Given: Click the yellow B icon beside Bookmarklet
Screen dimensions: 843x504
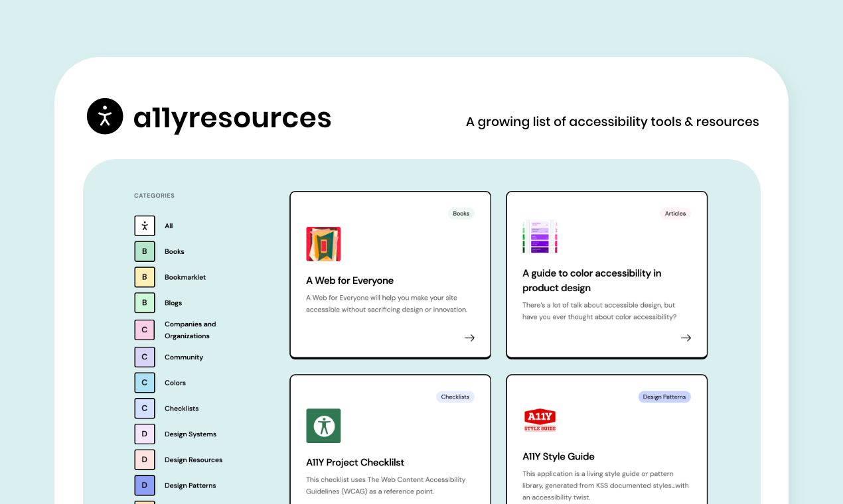Looking at the screenshot, I should tap(145, 277).
